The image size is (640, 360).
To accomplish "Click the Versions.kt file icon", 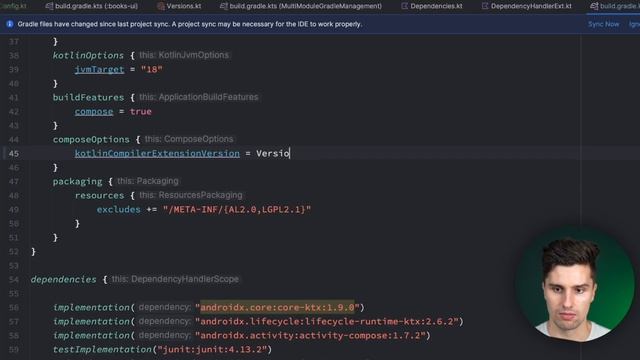I will [x=161, y=6].
